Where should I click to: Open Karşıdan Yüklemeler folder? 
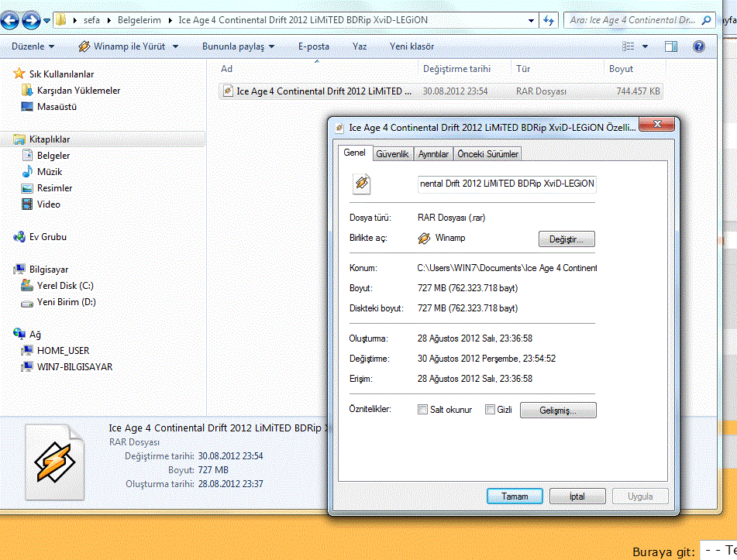pyautogui.click(x=71, y=90)
